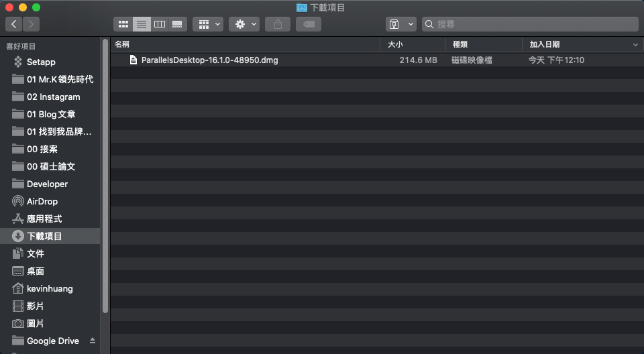The height and width of the screenshot is (354, 644).
Task: Open 00 碩士論文 sidebar folder
Action: point(51,166)
